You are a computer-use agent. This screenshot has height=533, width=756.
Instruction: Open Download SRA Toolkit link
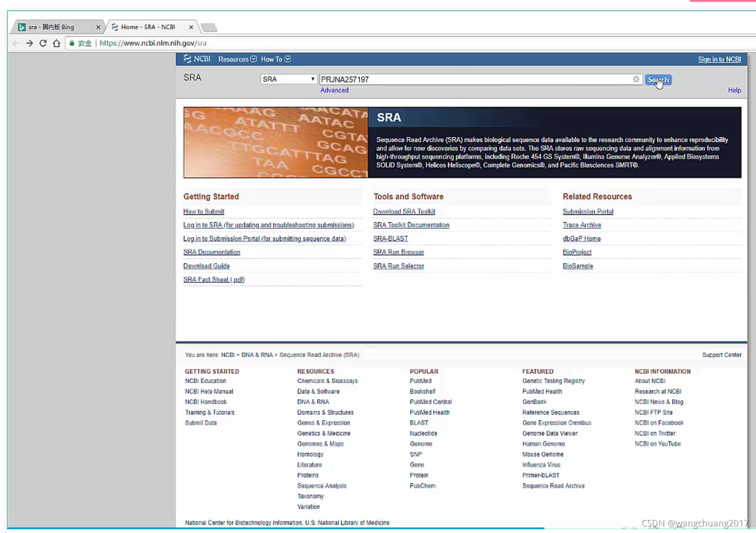click(404, 212)
